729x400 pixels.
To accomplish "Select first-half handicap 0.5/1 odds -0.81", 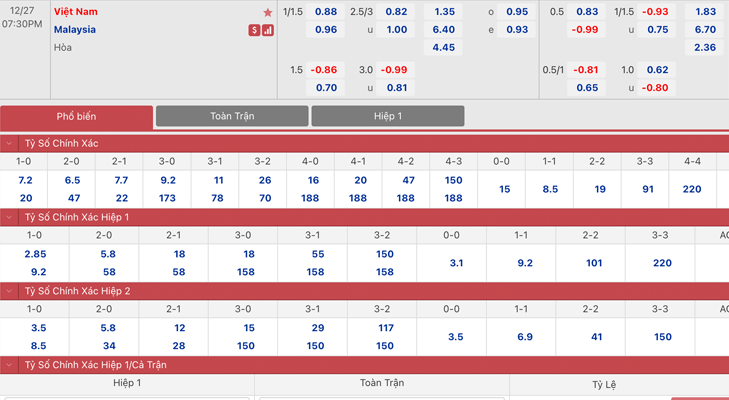I will click(x=587, y=70).
